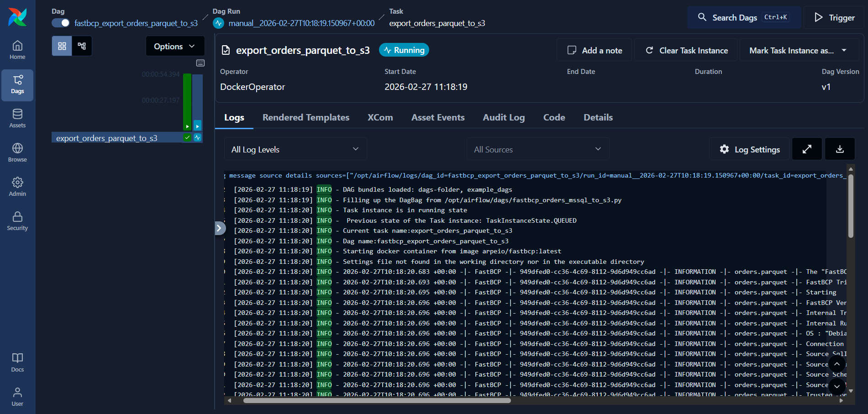This screenshot has width=868, height=414.
Task: Open the Assets section in sidebar
Action: pyautogui.click(x=17, y=118)
